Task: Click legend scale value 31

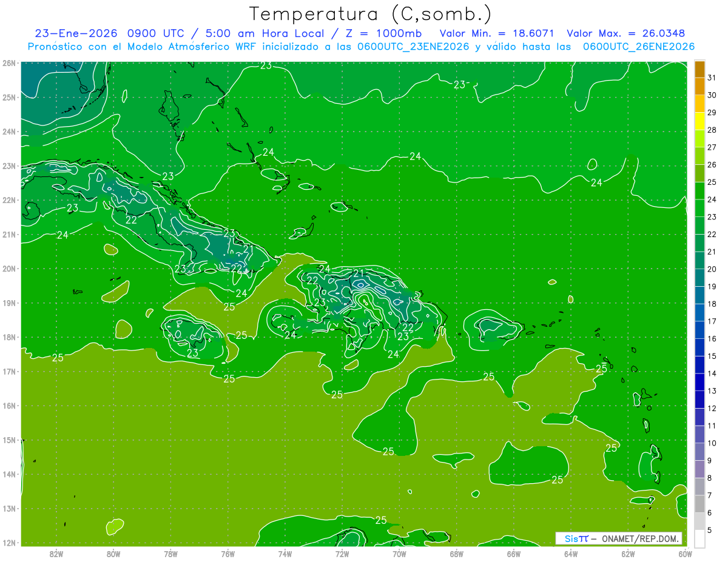Action: tap(712, 78)
